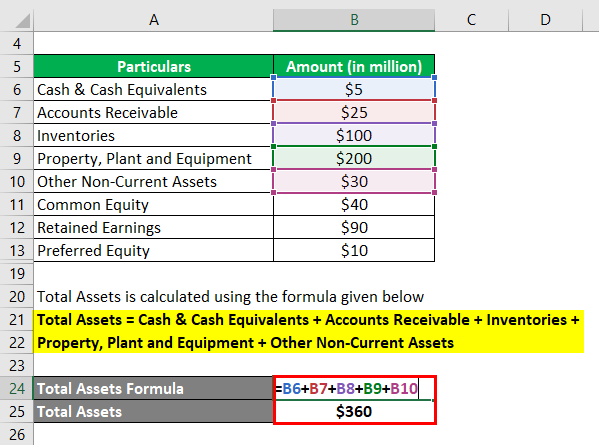Select the Accounts Receivable cell

(x=154, y=112)
